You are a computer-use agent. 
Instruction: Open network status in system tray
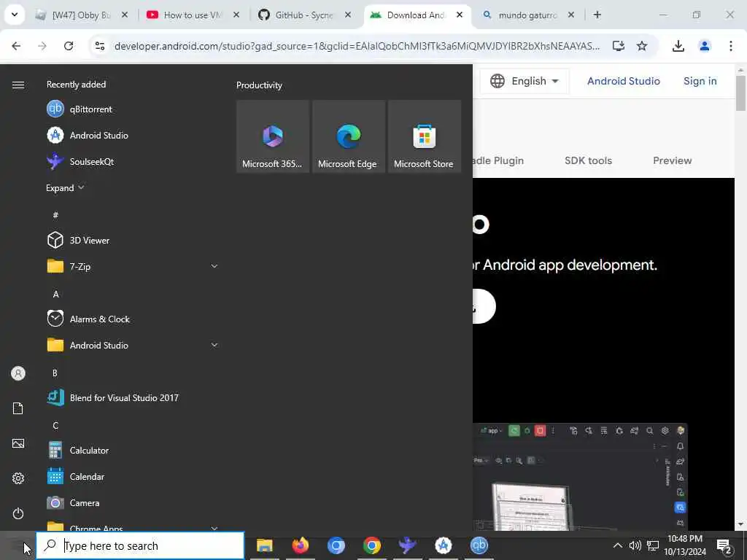(x=653, y=545)
